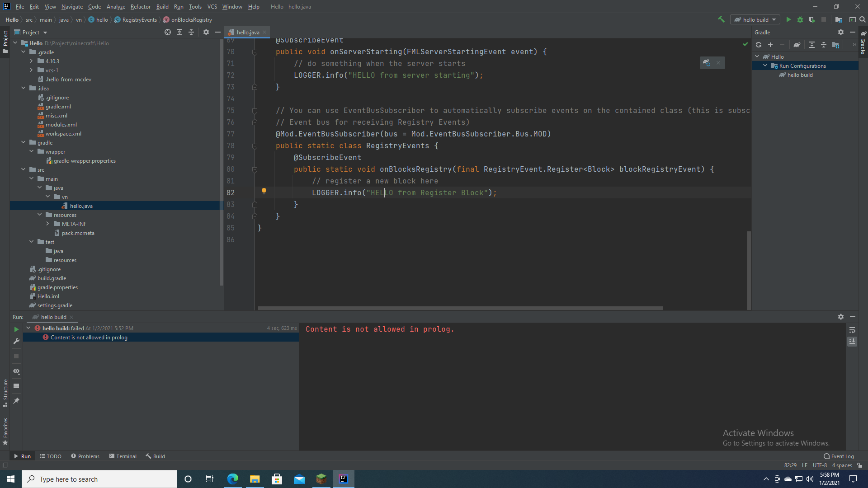Expand the META-INF folder in the Project tree
868x488 pixels.
(x=48, y=224)
